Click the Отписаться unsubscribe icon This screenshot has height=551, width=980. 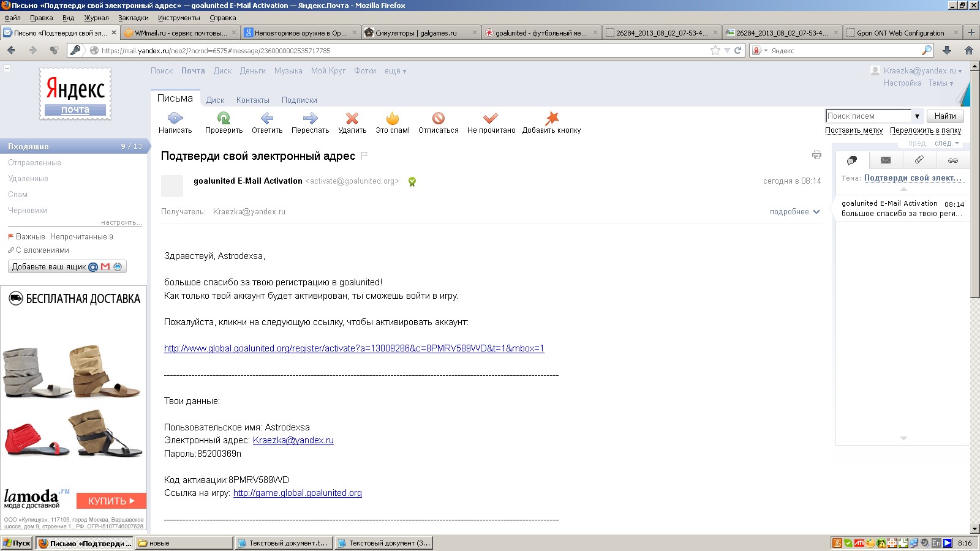438,118
